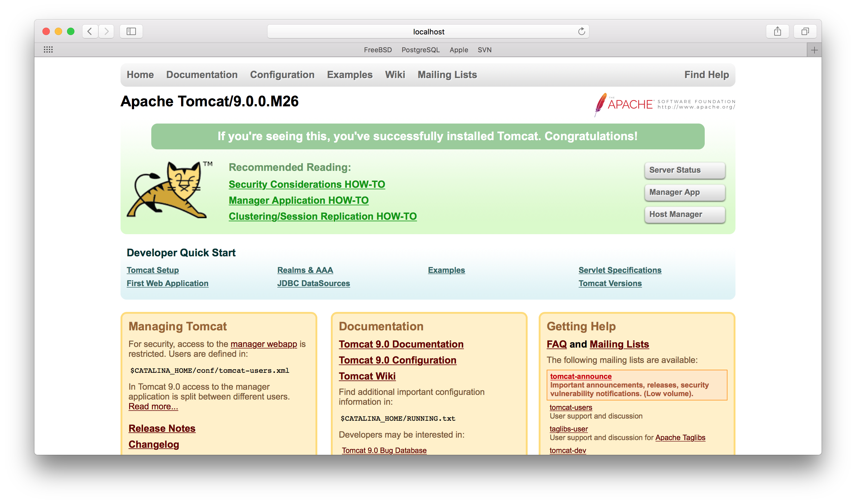Open the Share sheet icon
856x504 pixels.
tap(778, 32)
